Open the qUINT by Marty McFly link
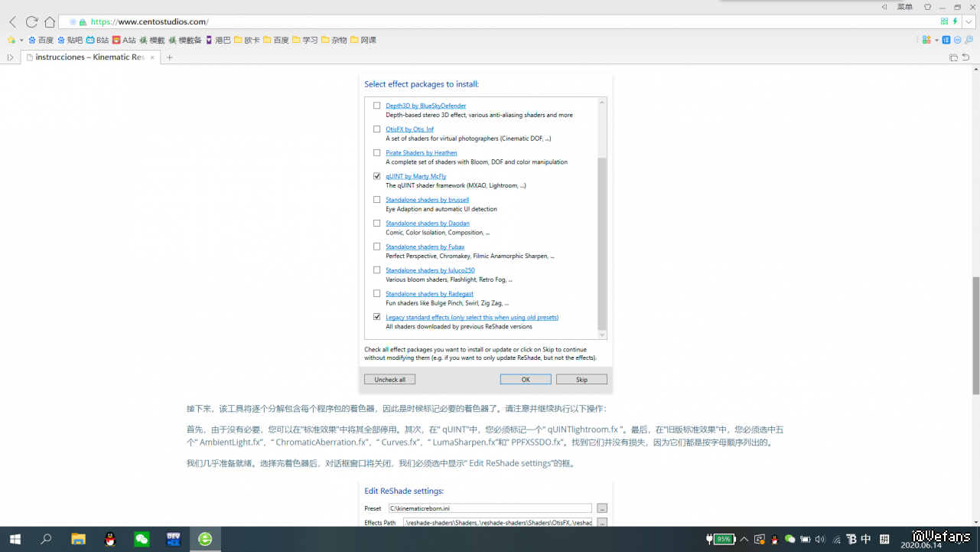The height and width of the screenshot is (552, 980). coord(416,176)
